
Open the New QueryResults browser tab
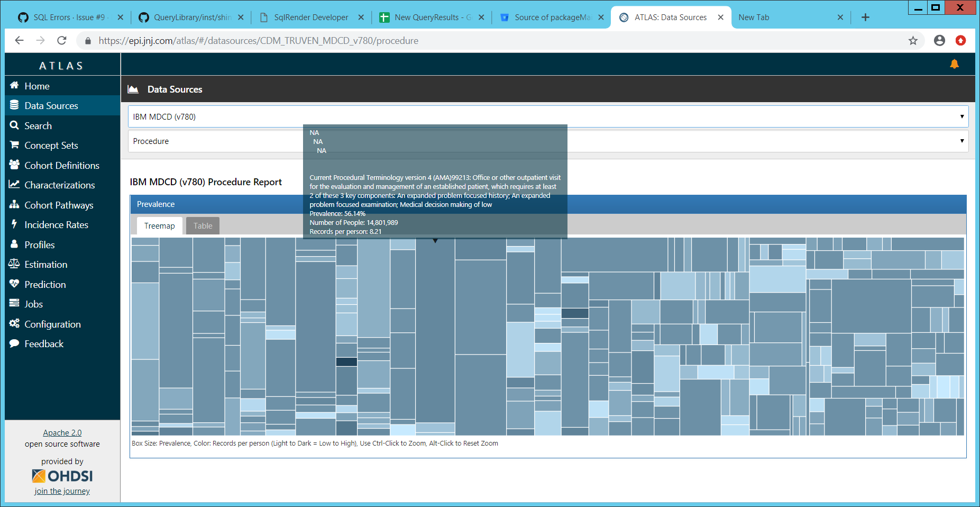pyautogui.click(x=432, y=17)
